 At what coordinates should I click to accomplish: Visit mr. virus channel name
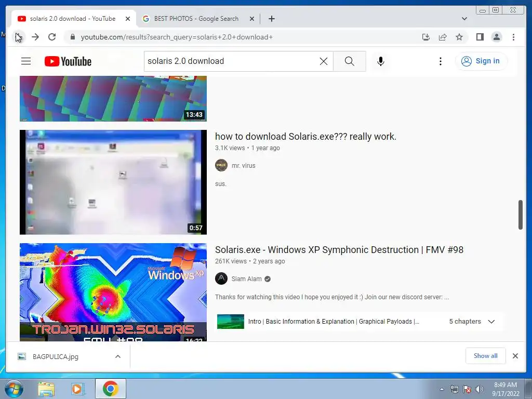click(243, 166)
